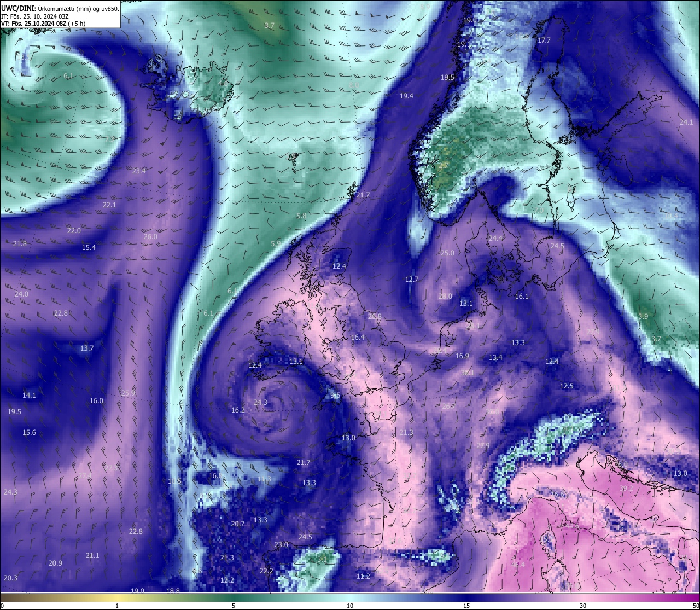The height and width of the screenshot is (610, 700).
Task: Click the 22.0 value label
Action: (74, 230)
